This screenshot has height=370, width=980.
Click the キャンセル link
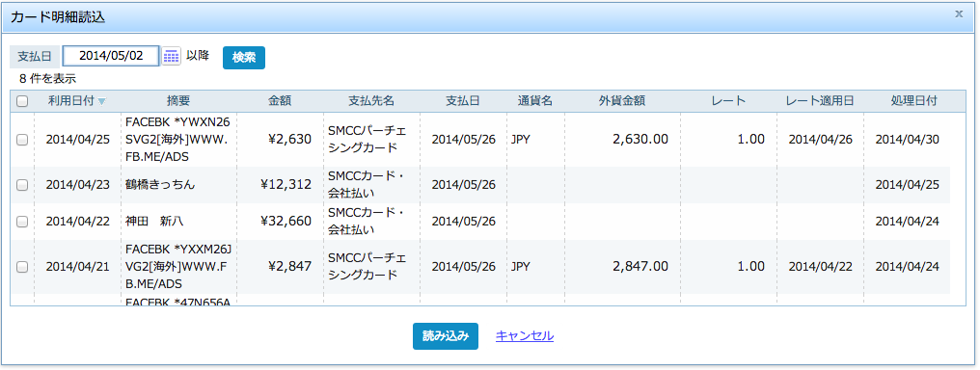(x=525, y=335)
